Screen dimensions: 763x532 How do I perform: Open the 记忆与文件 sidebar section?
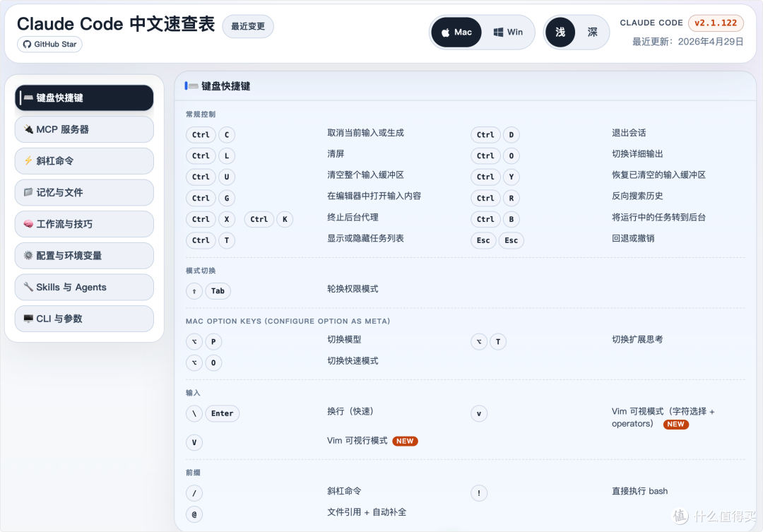pos(84,192)
